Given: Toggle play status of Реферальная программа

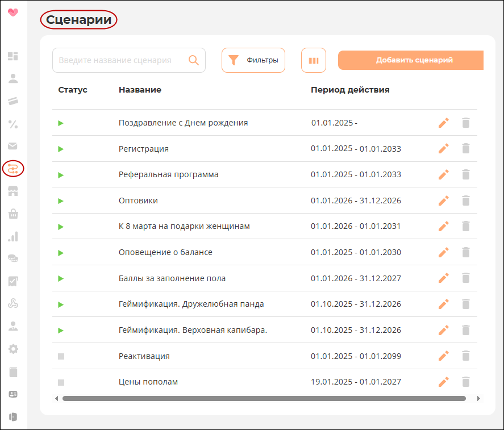Looking at the screenshot, I should 61,175.
